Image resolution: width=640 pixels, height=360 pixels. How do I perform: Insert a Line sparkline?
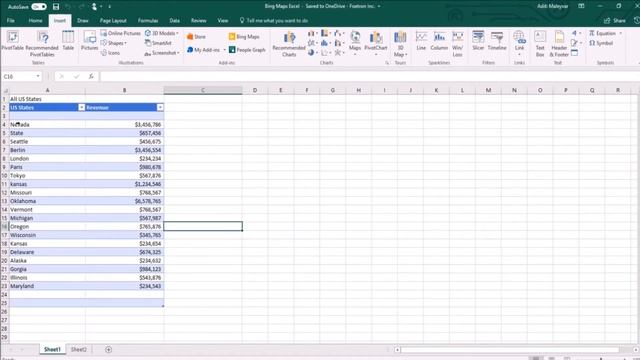pos(421,41)
